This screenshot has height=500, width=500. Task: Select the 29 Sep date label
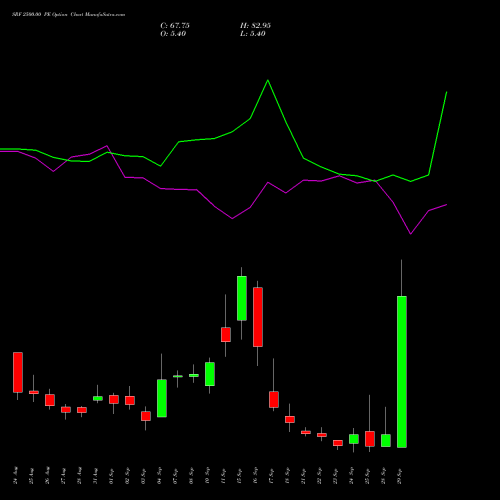click(400, 475)
